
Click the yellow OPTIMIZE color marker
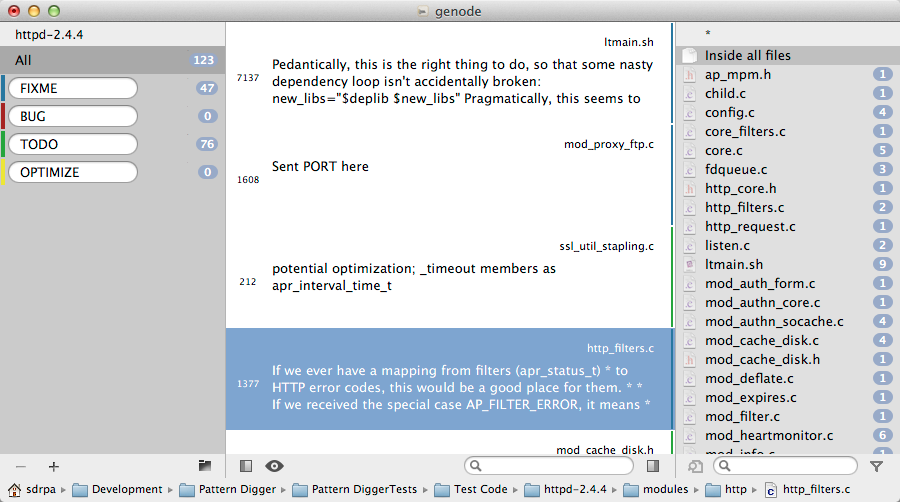(x=3, y=173)
